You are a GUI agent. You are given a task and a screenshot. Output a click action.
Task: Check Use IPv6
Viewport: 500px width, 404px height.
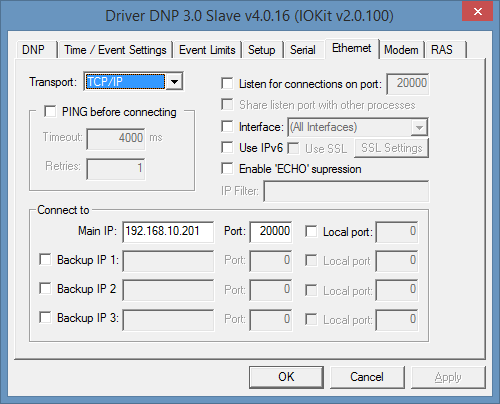(x=227, y=148)
